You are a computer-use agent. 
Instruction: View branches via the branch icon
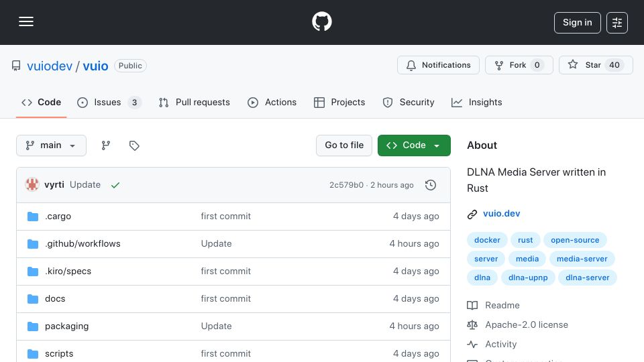(106, 145)
